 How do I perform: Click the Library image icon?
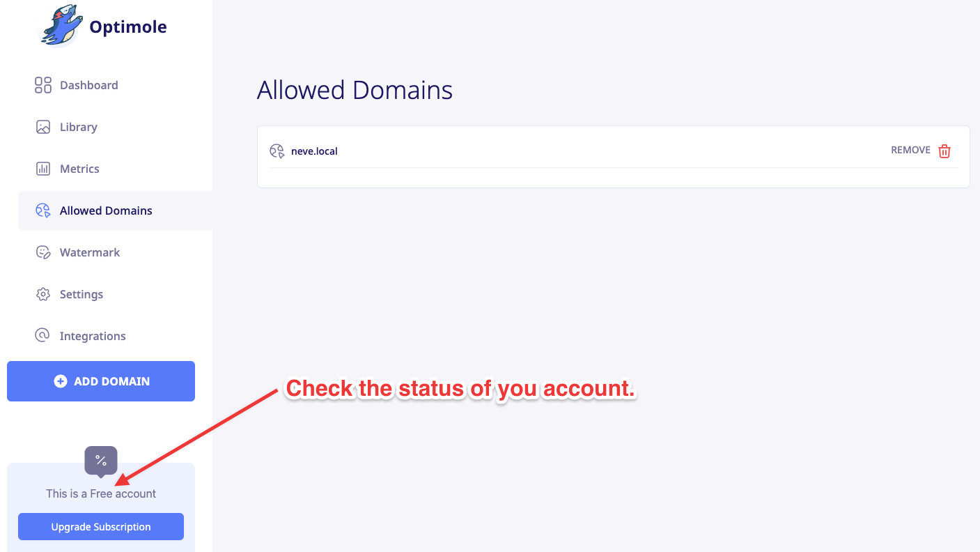point(43,127)
